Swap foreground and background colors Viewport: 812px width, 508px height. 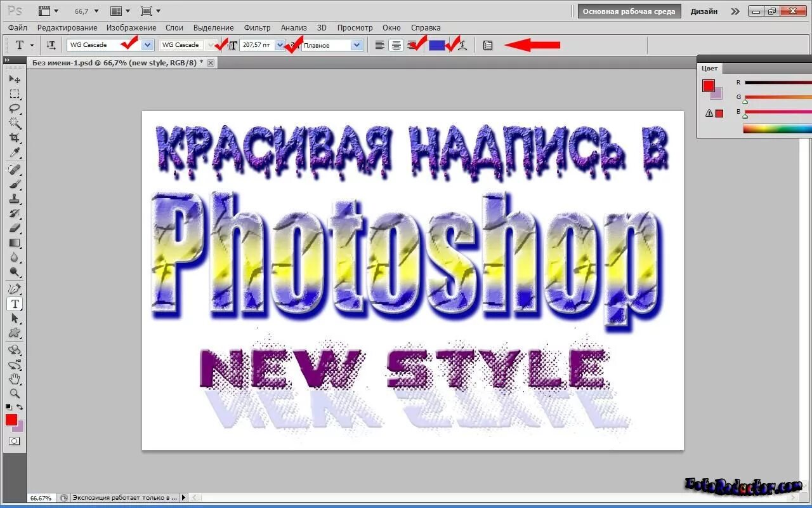[x=20, y=406]
